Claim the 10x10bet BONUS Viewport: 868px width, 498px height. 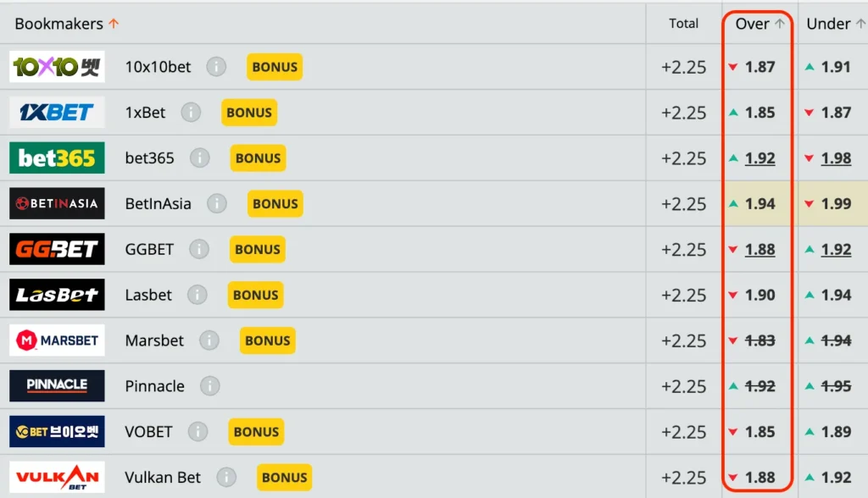click(x=275, y=67)
